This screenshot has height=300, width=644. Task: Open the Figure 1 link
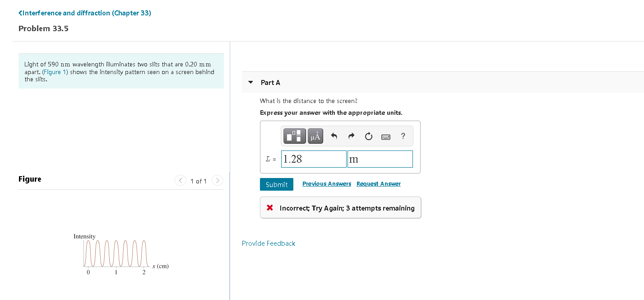coord(55,72)
